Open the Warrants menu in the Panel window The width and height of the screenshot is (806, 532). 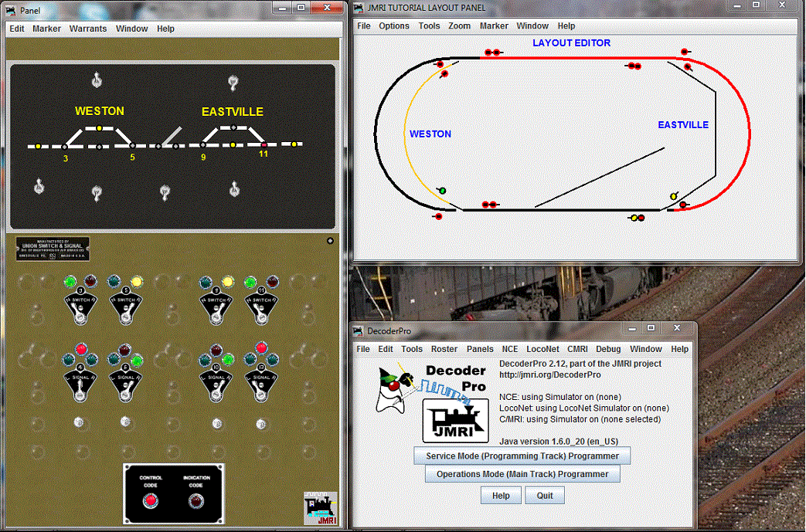[x=88, y=29]
